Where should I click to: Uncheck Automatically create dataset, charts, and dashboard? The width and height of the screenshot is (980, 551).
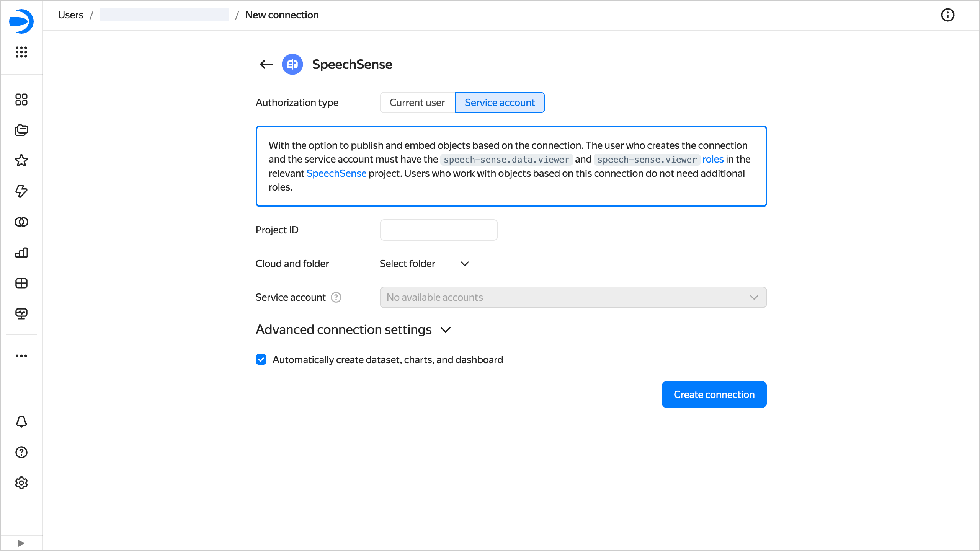pyautogui.click(x=261, y=360)
